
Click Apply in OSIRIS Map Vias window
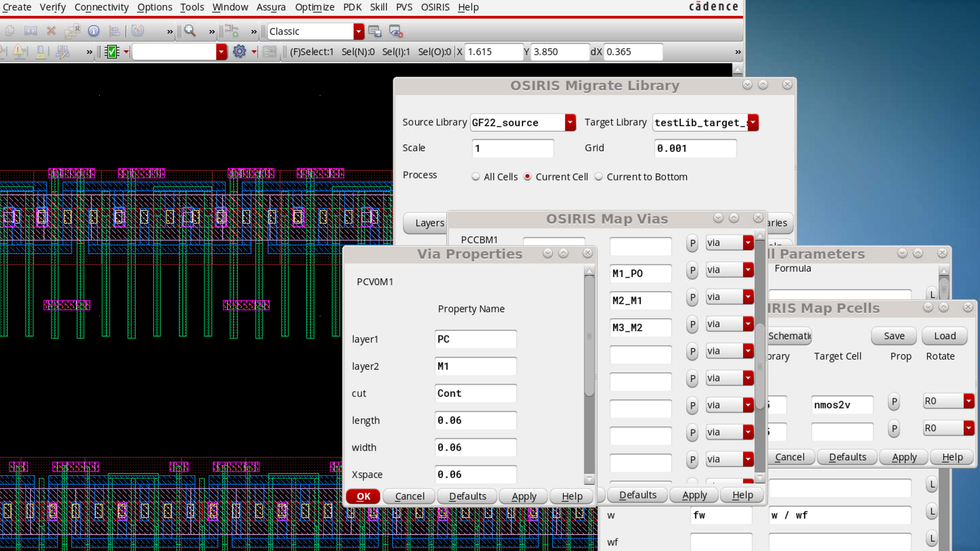click(694, 495)
